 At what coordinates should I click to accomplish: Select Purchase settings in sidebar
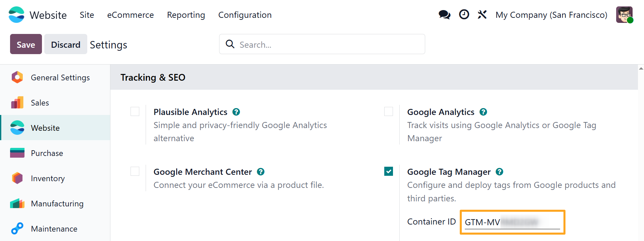(55, 153)
